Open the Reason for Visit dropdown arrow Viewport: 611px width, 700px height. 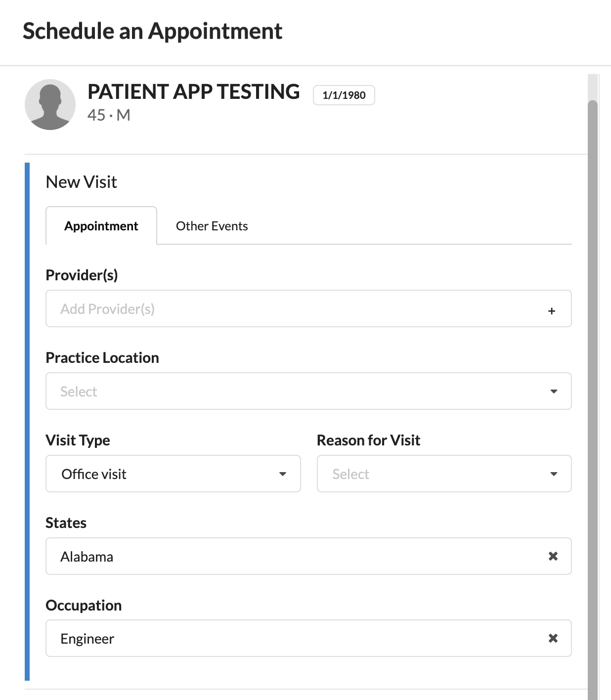554,474
